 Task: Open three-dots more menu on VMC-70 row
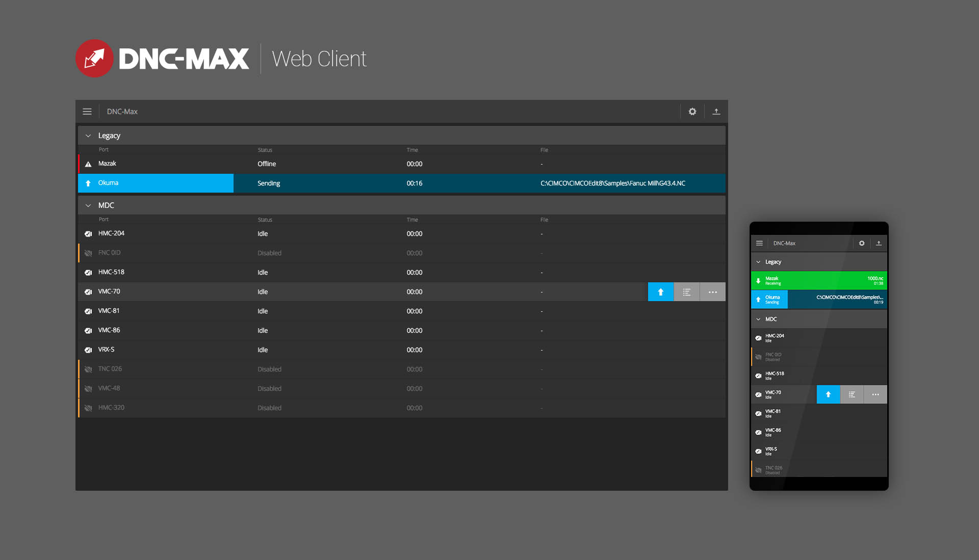(712, 292)
